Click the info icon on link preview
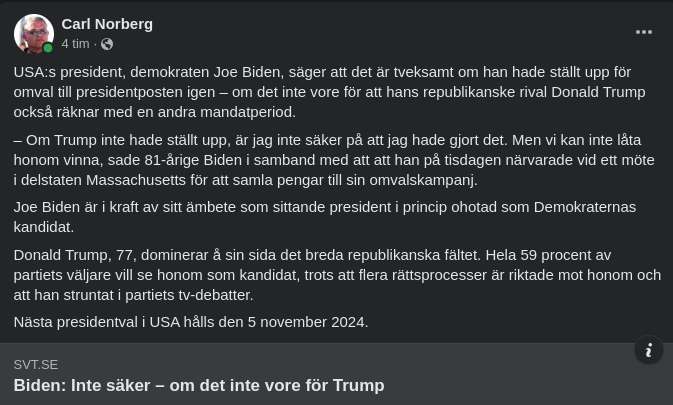This screenshot has width=673, height=405. (648, 350)
